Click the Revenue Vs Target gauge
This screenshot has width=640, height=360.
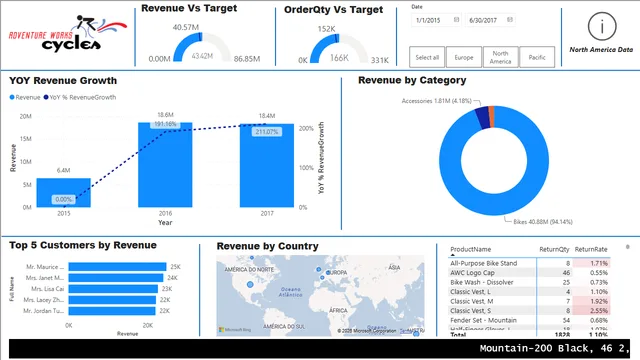click(202, 47)
